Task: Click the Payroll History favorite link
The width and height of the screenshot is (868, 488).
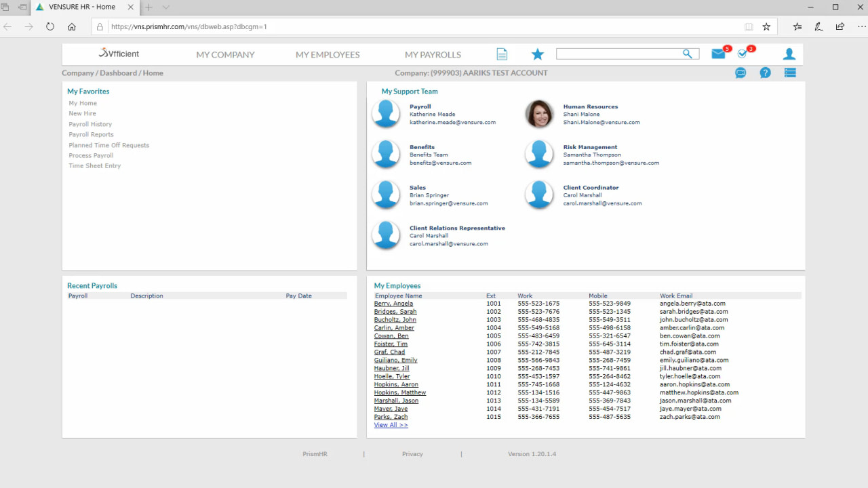Action: (x=90, y=125)
